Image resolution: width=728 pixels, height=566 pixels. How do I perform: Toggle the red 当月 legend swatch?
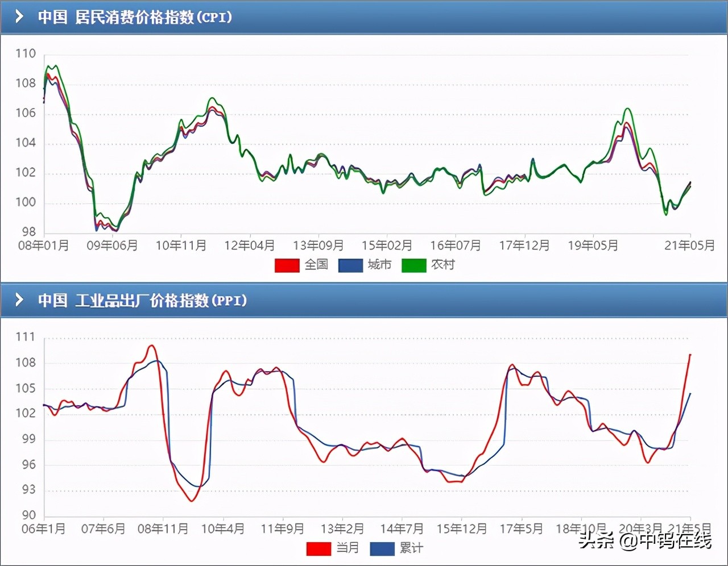coord(318,548)
